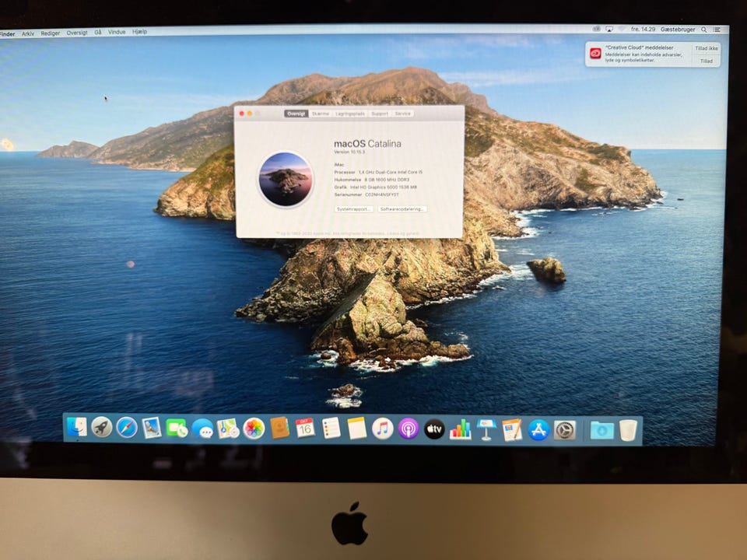Launch Keynote from the Dock

coord(486,429)
